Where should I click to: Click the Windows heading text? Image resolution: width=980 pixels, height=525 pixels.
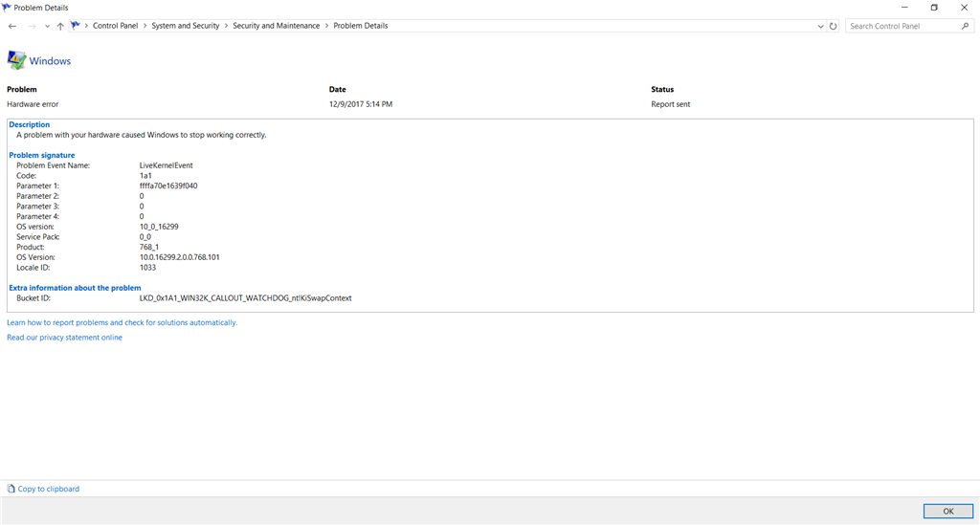pos(50,61)
